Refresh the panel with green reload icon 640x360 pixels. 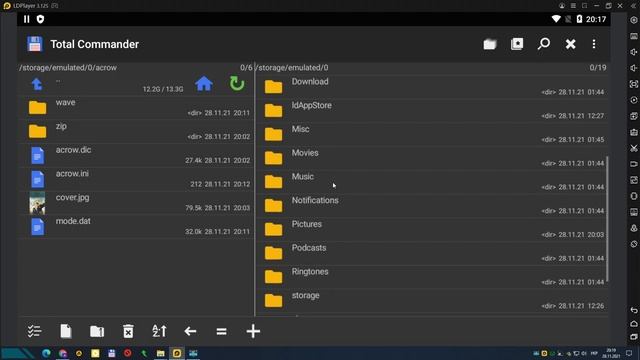pos(237,84)
